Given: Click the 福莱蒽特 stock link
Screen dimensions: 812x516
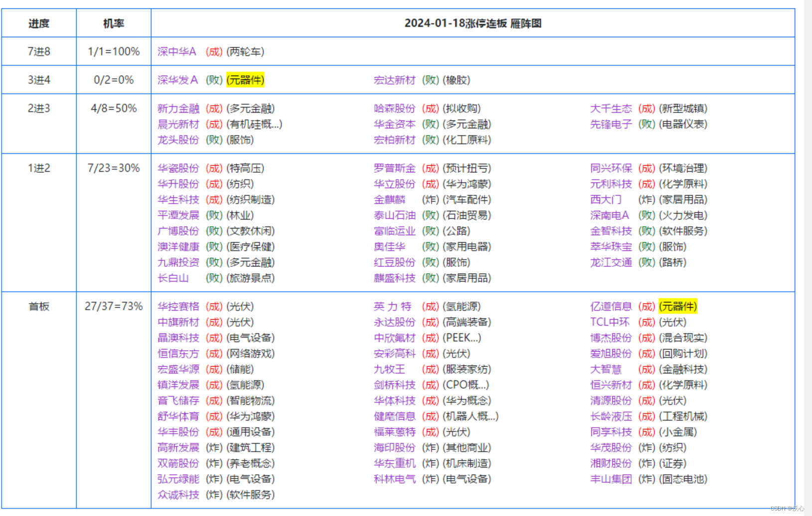Looking at the screenshot, I should [394, 432].
